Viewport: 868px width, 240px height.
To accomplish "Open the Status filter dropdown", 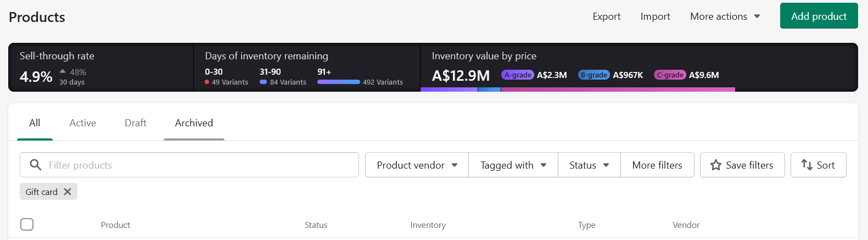I will pyautogui.click(x=589, y=165).
